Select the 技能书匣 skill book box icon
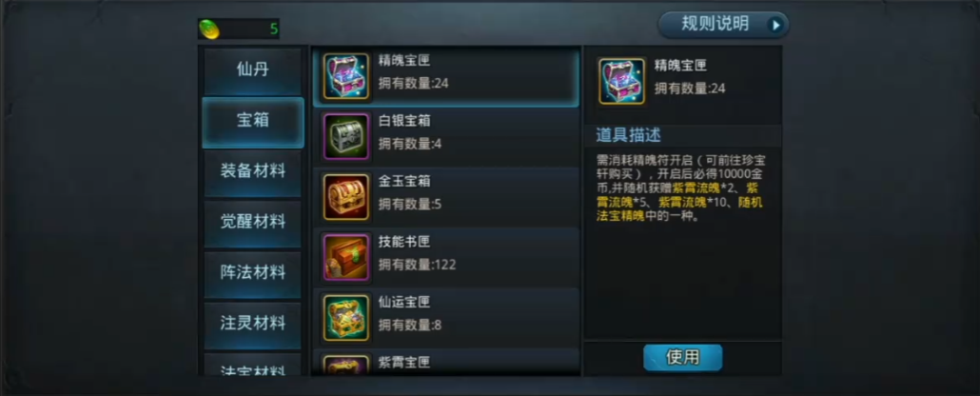Screen dimensions: 980x396 point(346,257)
